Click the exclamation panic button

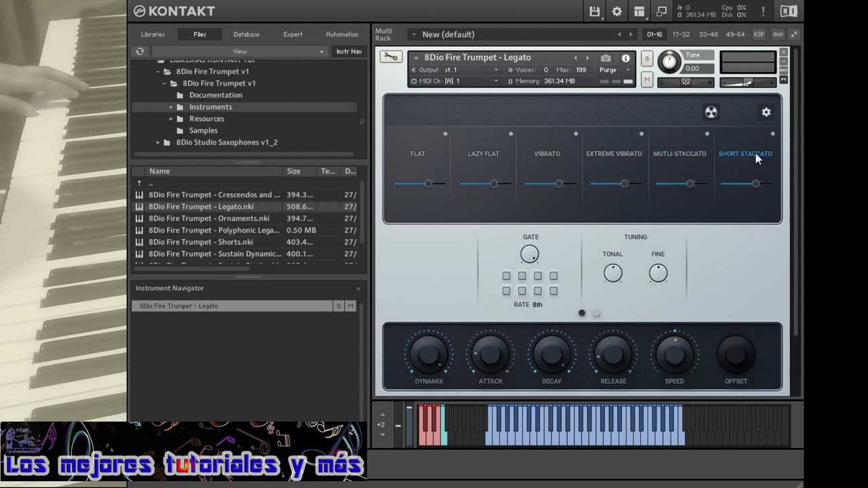(x=764, y=12)
